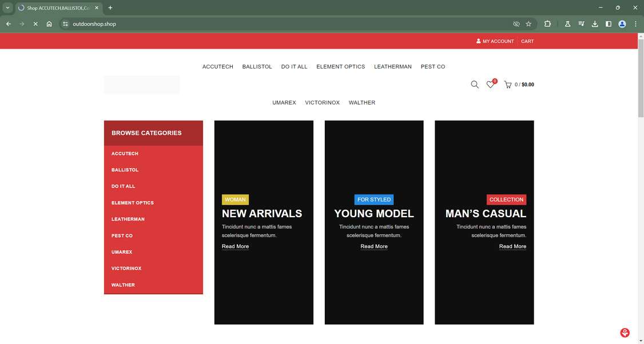
Task: Toggle the browser side panel icon
Action: (609, 24)
